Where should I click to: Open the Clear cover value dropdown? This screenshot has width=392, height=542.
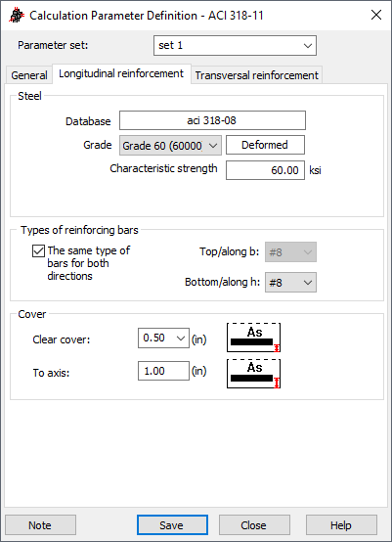(x=163, y=339)
